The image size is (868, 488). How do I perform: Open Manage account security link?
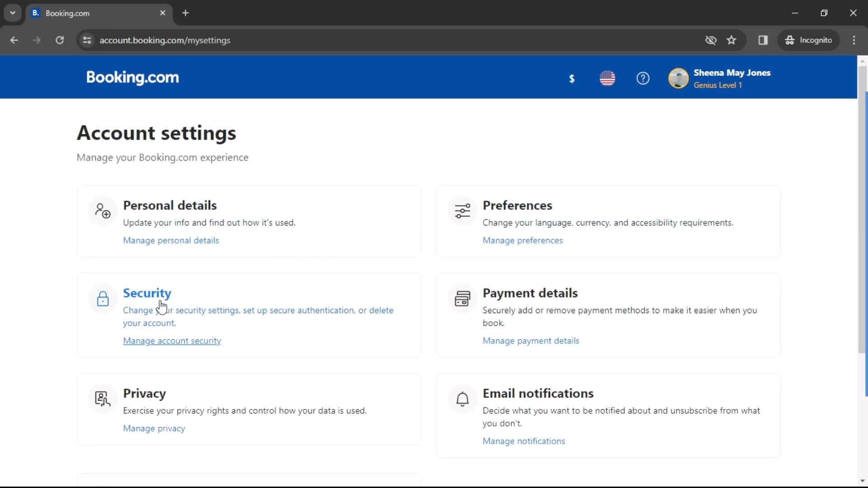click(172, 341)
